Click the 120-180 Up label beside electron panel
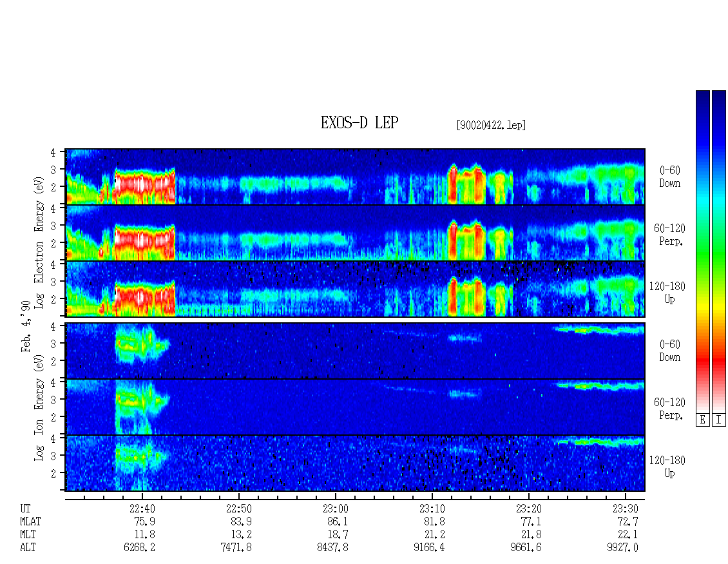 click(x=667, y=293)
